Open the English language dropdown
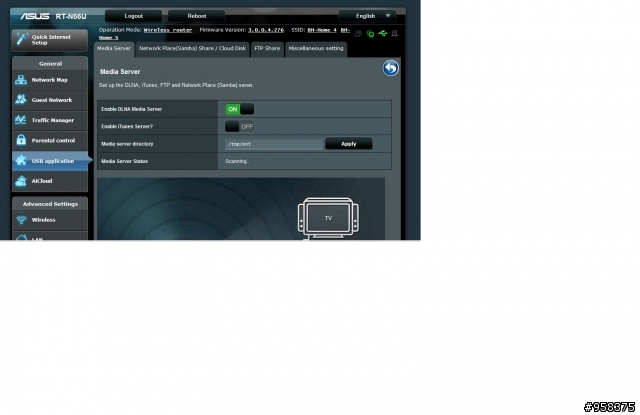This screenshot has width=640, height=415. (x=367, y=16)
